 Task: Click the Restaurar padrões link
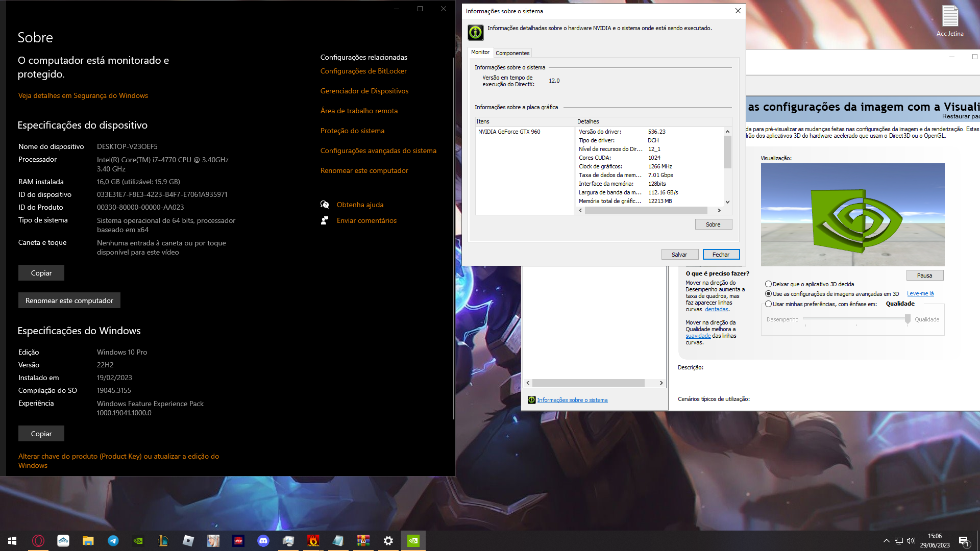pos(961,116)
